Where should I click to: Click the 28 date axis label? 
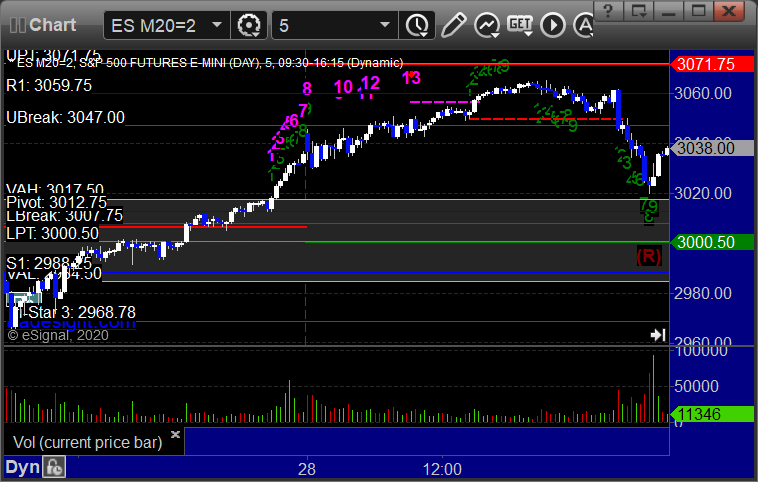306,469
